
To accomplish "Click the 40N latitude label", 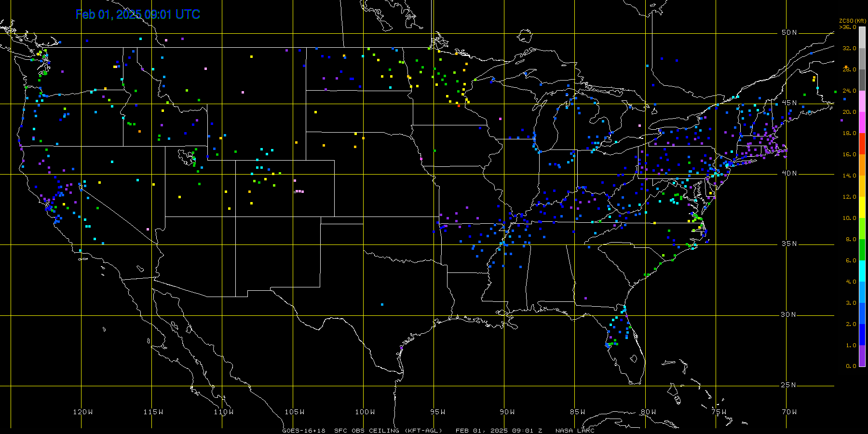I will 789,173.
